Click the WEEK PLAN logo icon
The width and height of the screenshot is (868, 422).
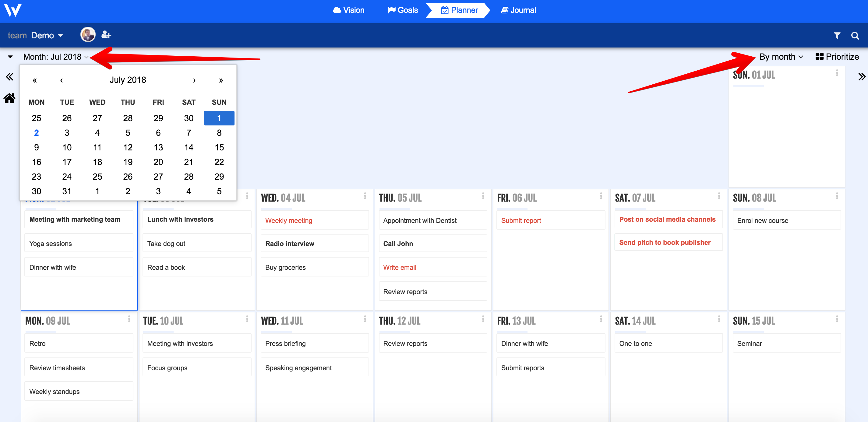[13, 10]
